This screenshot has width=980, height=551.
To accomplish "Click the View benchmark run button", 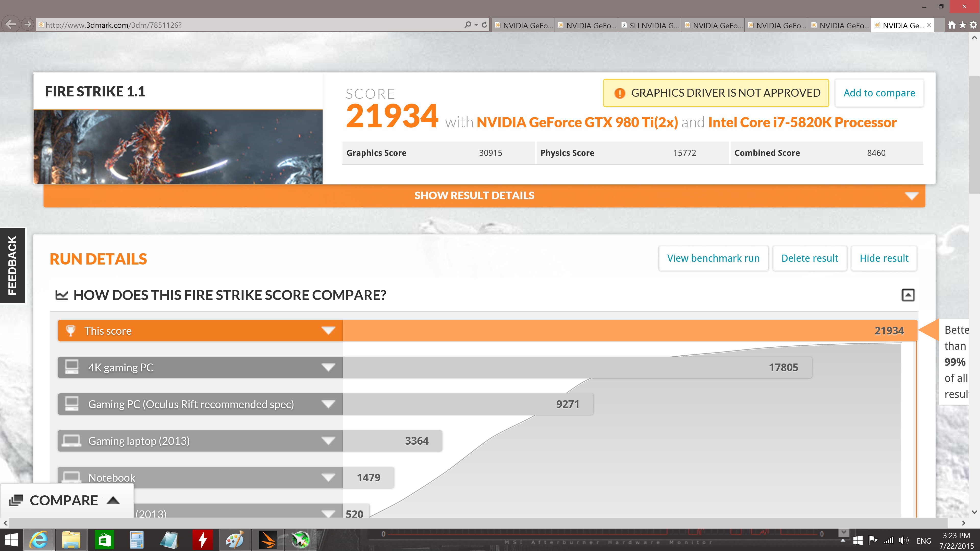I will (x=713, y=258).
